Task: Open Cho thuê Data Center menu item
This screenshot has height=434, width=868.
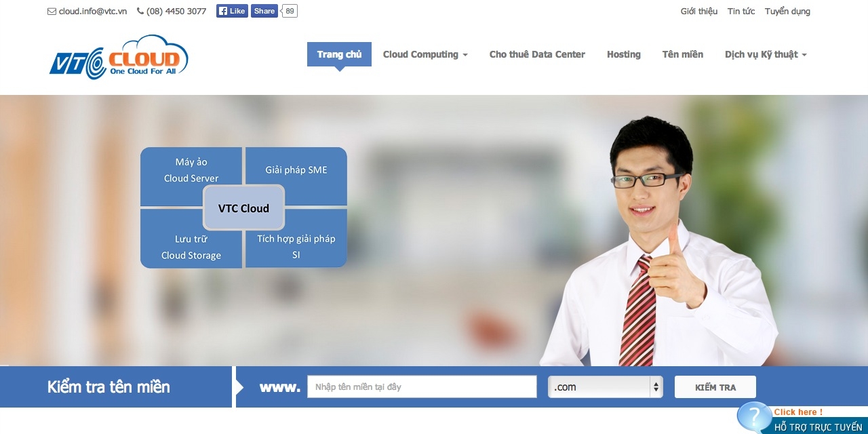Action: (x=537, y=54)
